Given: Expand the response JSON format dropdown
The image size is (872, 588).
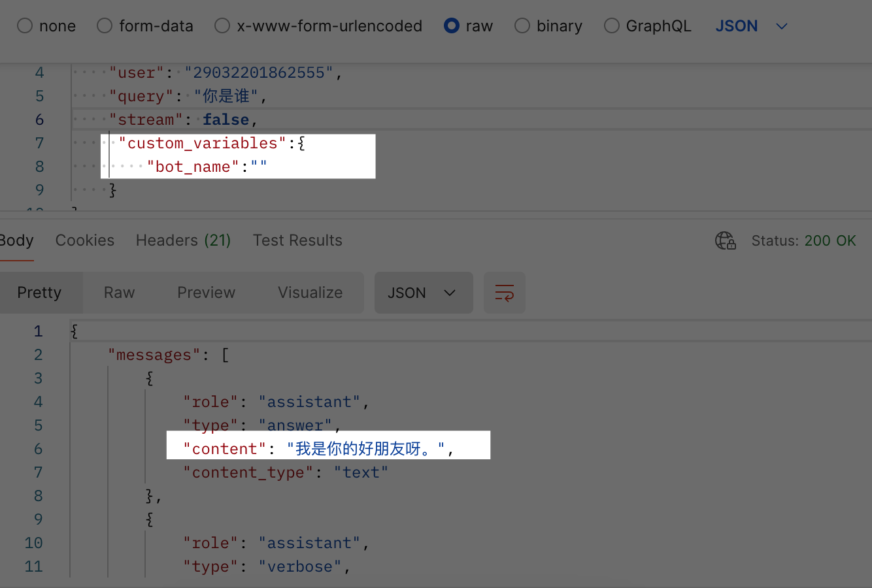Looking at the screenshot, I should pyautogui.click(x=423, y=293).
